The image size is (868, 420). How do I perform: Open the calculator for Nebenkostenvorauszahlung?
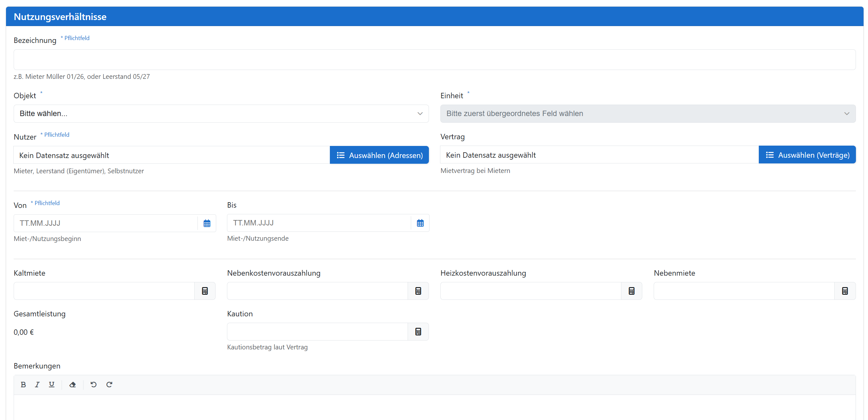418,291
